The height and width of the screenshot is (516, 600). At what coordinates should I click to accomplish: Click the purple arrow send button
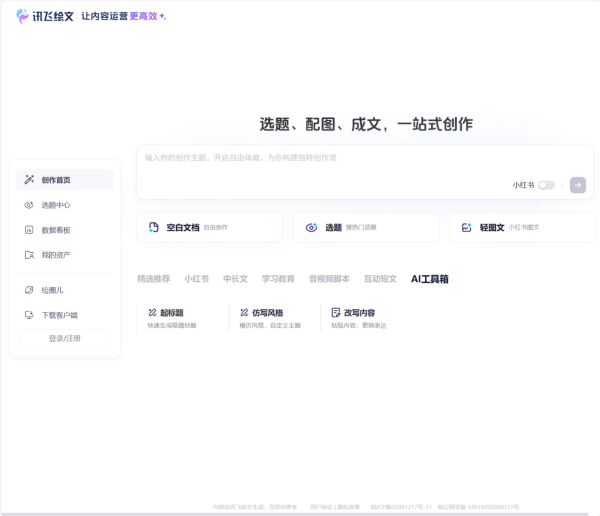click(578, 185)
